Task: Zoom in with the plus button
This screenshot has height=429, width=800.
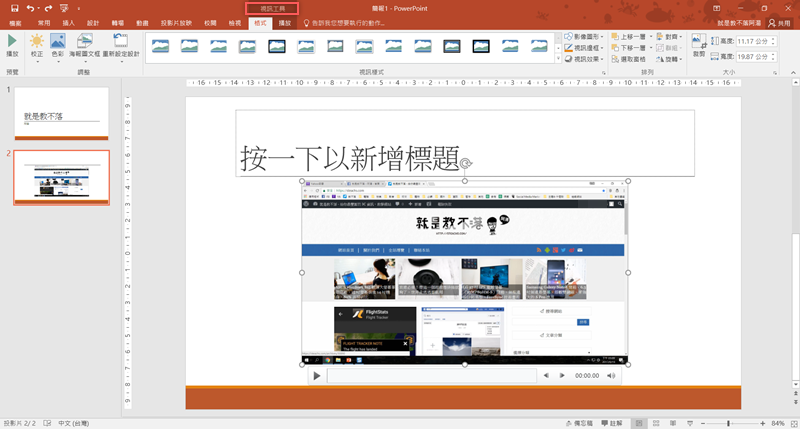Action: tap(762, 423)
